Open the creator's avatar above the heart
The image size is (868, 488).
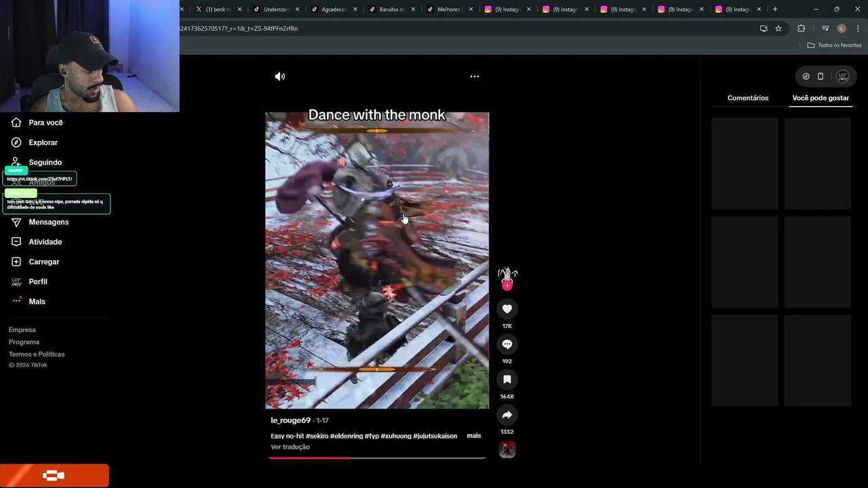[507, 274]
